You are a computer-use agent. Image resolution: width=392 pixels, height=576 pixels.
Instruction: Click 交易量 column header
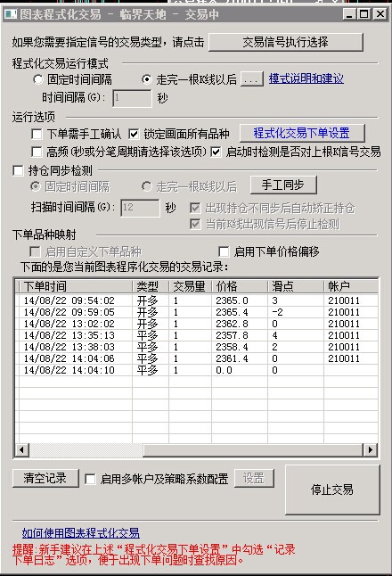pos(190,286)
